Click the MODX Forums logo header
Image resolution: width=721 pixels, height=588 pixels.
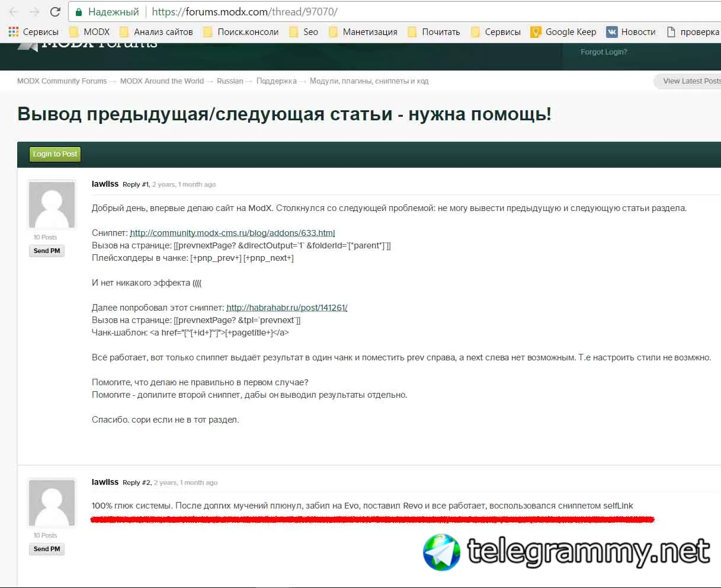tap(88, 45)
